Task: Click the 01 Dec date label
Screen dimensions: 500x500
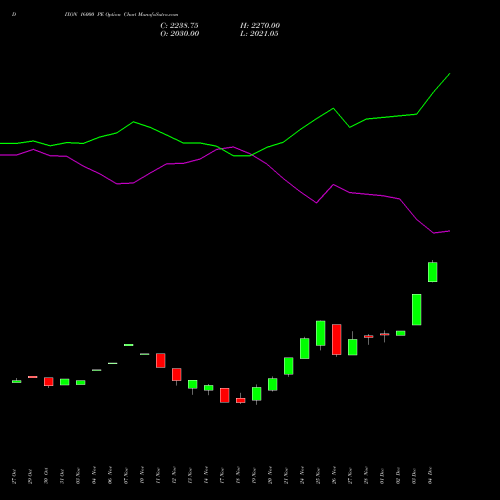Action: pyautogui.click(x=382, y=476)
